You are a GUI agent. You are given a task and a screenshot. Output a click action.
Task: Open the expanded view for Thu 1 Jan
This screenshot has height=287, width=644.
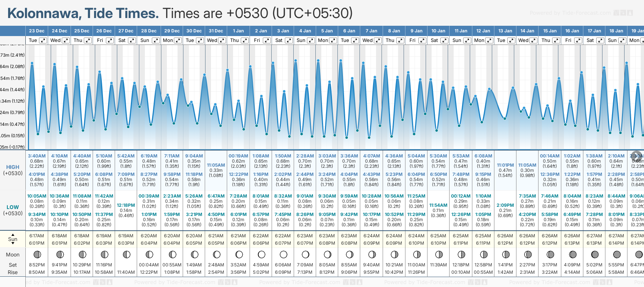pos(245,40)
